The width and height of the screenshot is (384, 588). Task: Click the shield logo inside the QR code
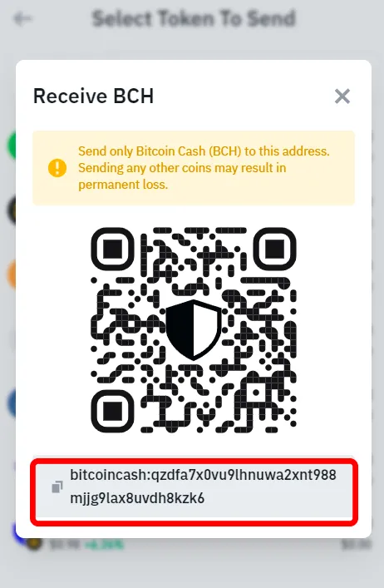point(194,329)
